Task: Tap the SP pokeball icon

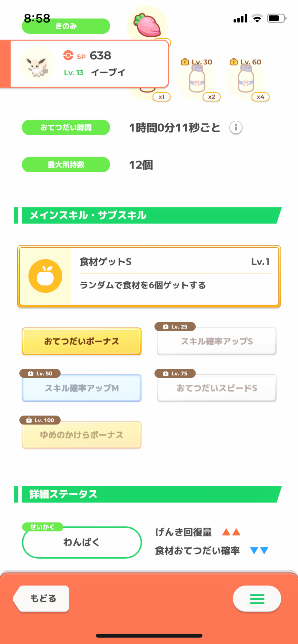Action: click(68, 55)
